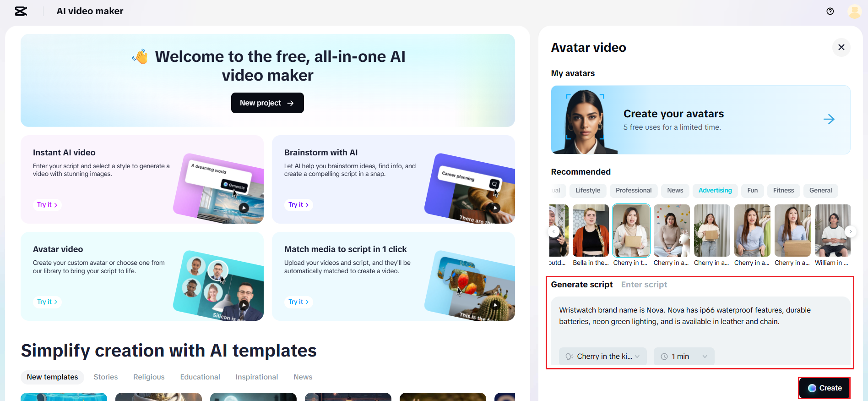
Task: Try it for Instant AI video
Action: [47, 205]
